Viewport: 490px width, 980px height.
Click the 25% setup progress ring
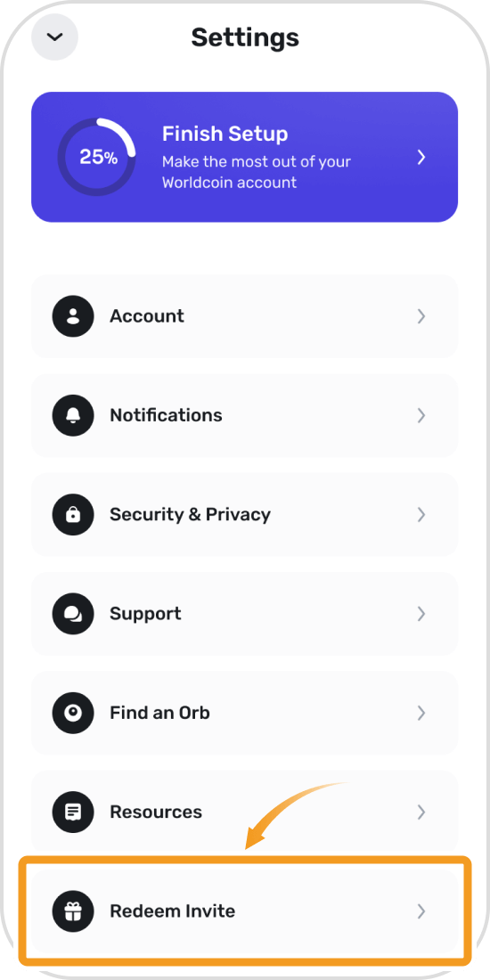97,157
